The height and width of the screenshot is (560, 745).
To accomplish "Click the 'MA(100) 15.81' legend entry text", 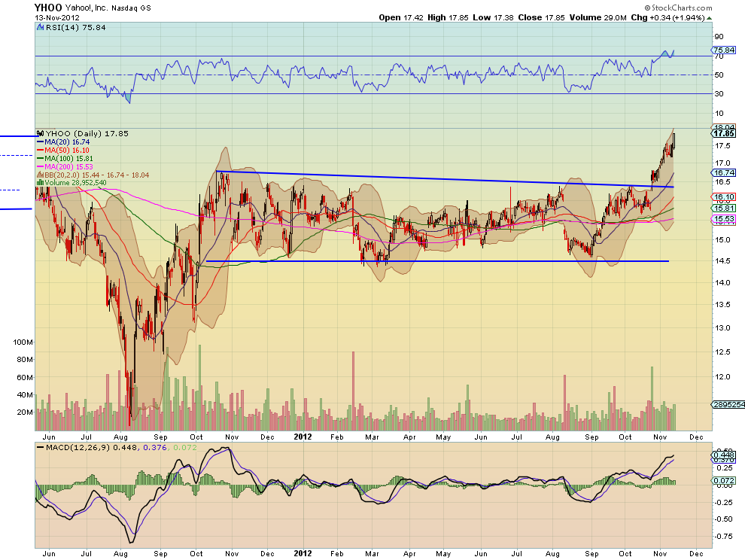I will click(x=69, y=159).
